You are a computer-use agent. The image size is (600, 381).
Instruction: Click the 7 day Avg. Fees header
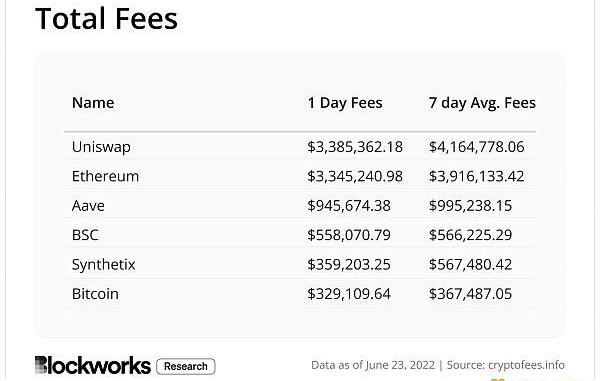coord(482,103)
